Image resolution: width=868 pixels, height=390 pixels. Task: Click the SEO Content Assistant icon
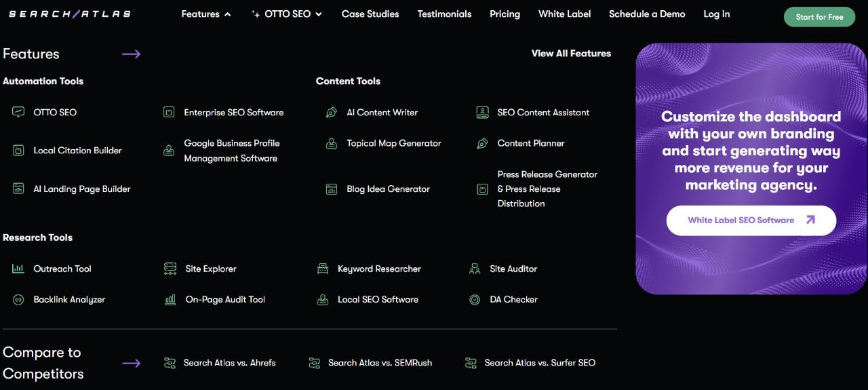(x=482, y=112)
